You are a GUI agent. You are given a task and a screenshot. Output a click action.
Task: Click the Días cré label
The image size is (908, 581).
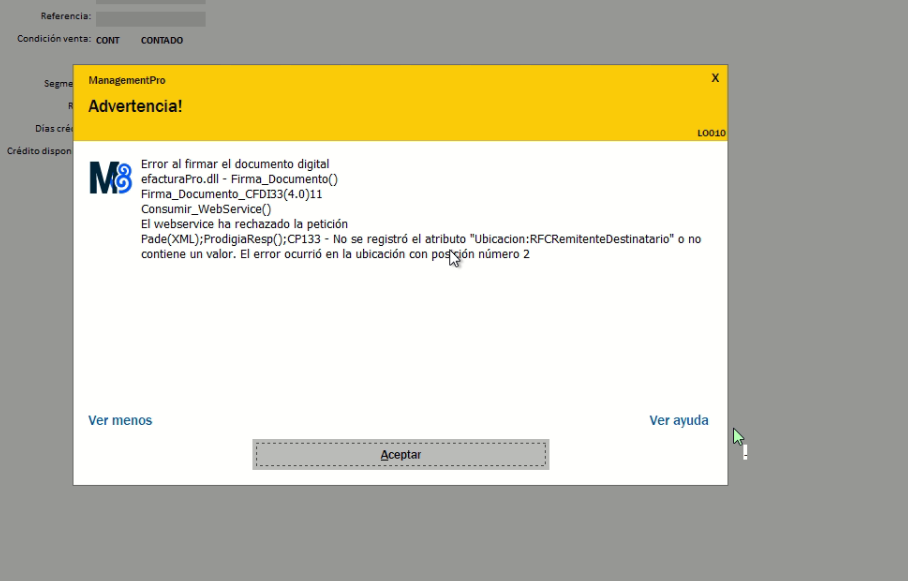(x=54, y=129)
